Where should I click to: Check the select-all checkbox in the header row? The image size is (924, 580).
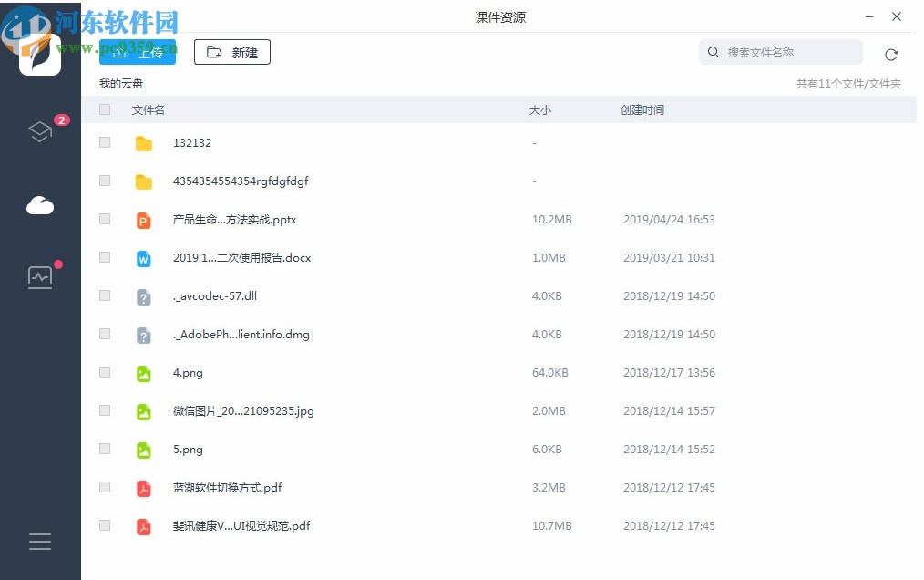104,109
